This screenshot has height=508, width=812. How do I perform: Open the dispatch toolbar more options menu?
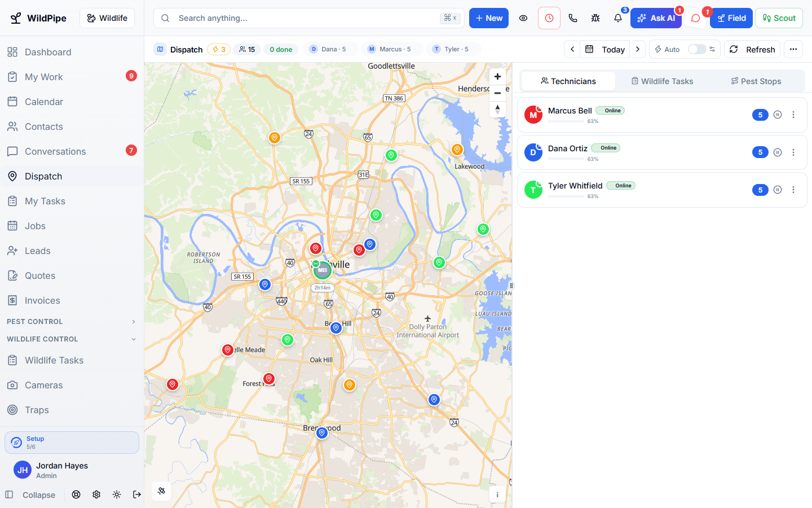pyautogui.click(x=793, y=49)
